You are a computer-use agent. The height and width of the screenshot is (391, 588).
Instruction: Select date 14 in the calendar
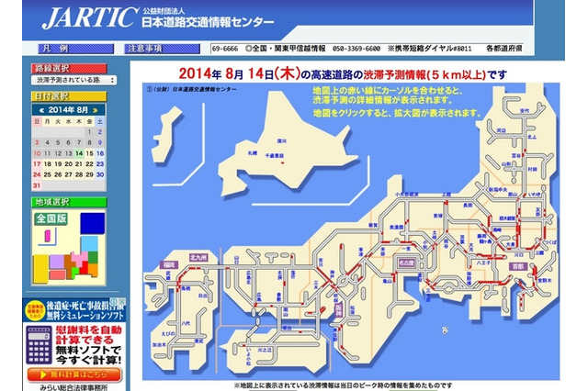[79, 153]
